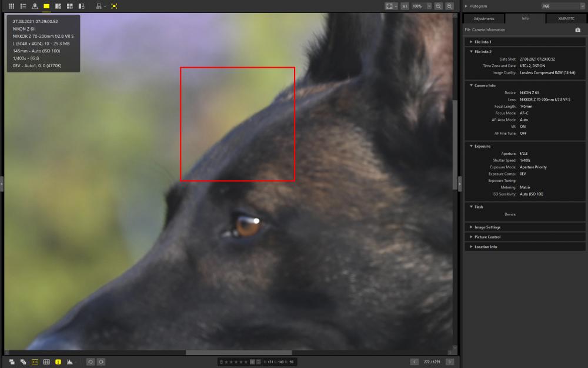This screenshot has height=368, width=588.
Task: Switch to the Adjustments tab
Action: tap(484, 18)
